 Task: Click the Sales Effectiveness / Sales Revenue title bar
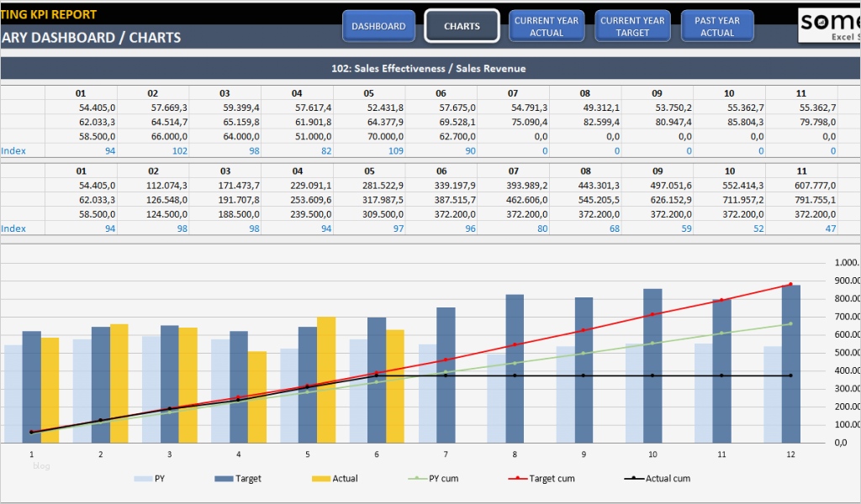tap(430, 68)
